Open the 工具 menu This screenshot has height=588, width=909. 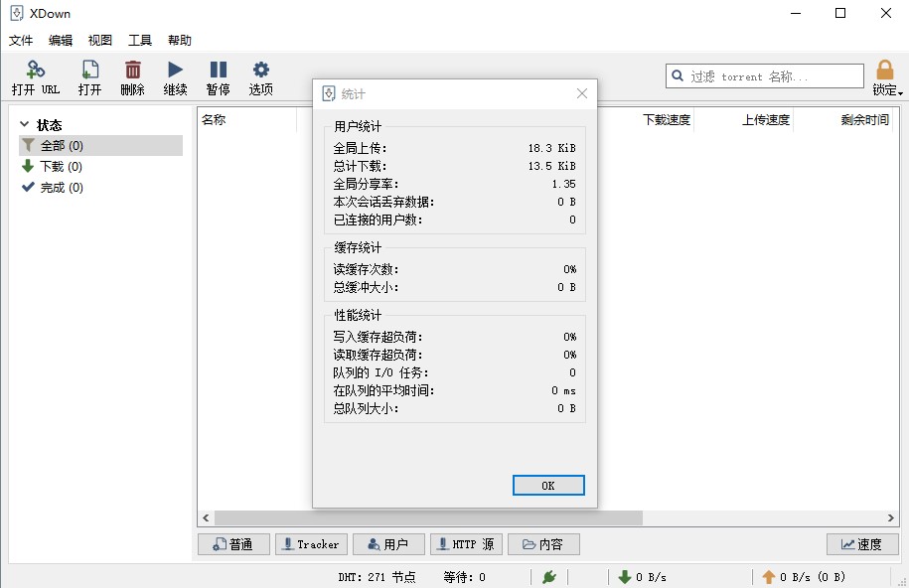click(x=140, y=40)
